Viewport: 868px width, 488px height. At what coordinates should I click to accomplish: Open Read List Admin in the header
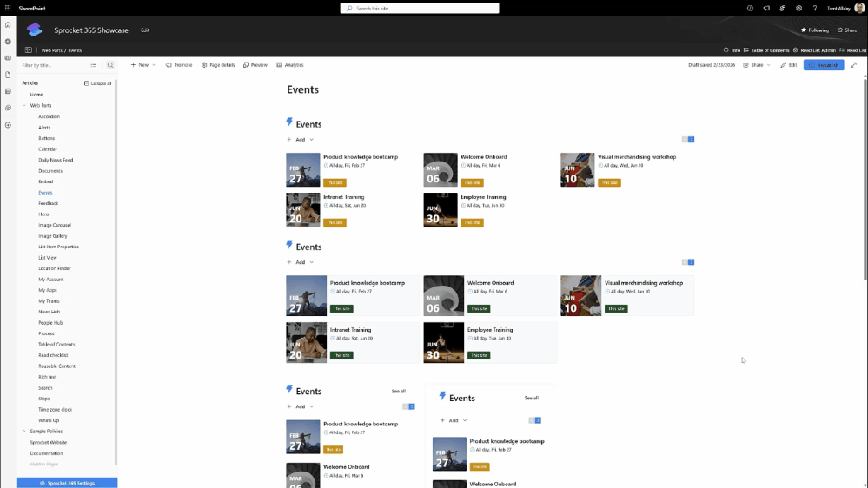click(x=814, y=50)
